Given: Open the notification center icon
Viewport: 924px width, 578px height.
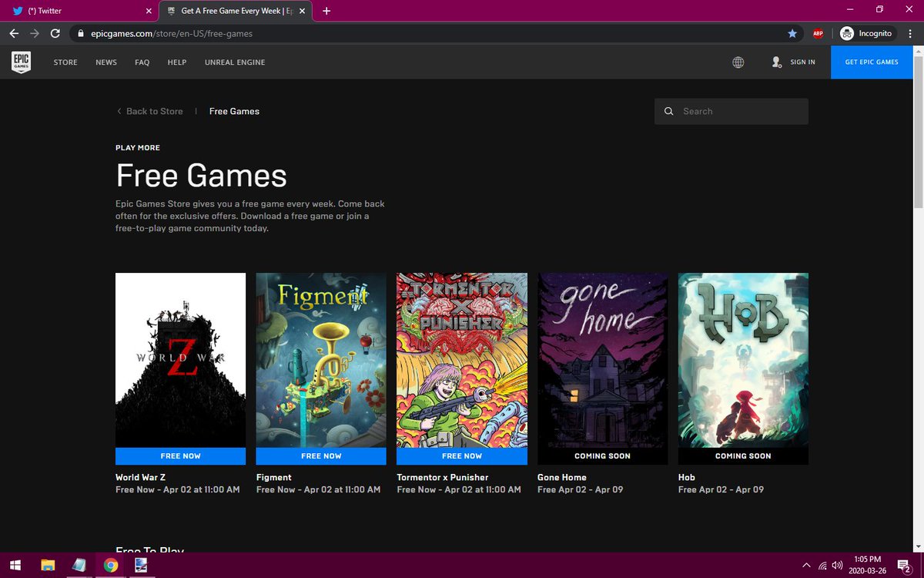Looking at the screenshot, I should pos(904,565).
